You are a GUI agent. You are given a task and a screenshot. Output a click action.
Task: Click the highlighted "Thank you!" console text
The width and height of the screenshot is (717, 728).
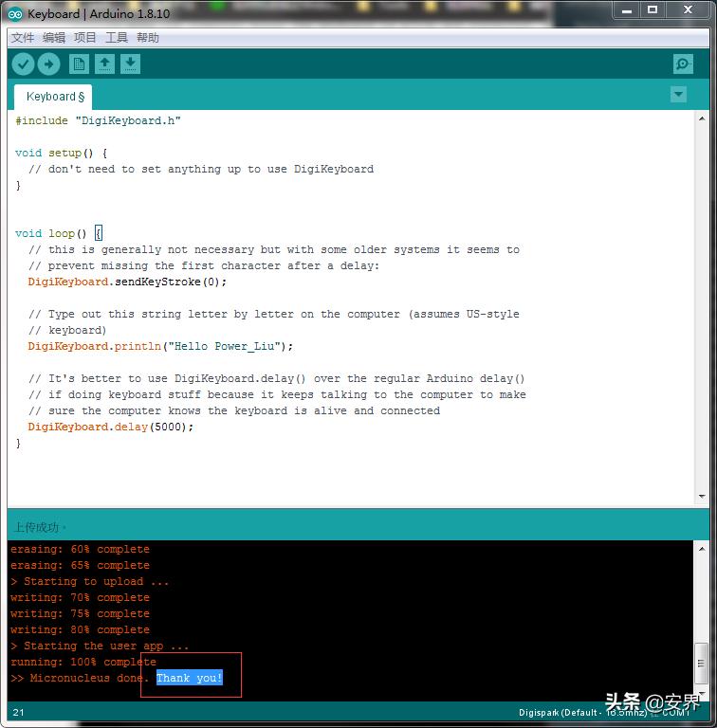tap(190, 678)
